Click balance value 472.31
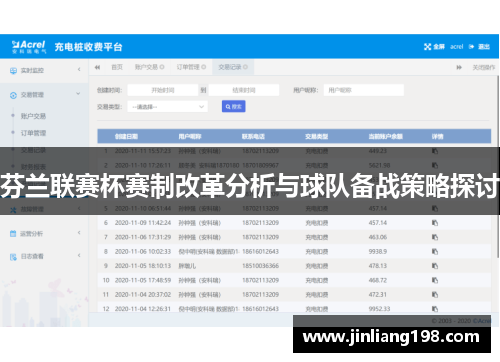The width and height of the screenshot is (500, 362). tap(378, 294)
